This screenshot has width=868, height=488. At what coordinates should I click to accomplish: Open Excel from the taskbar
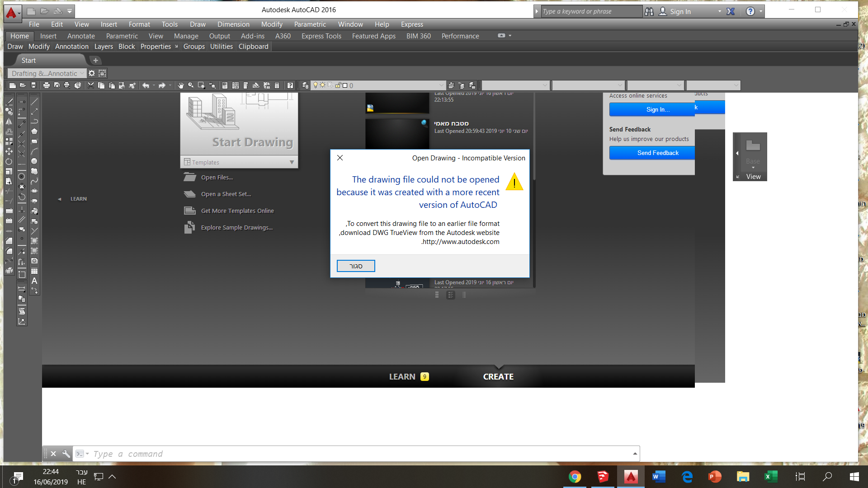[x=771, y=477]
